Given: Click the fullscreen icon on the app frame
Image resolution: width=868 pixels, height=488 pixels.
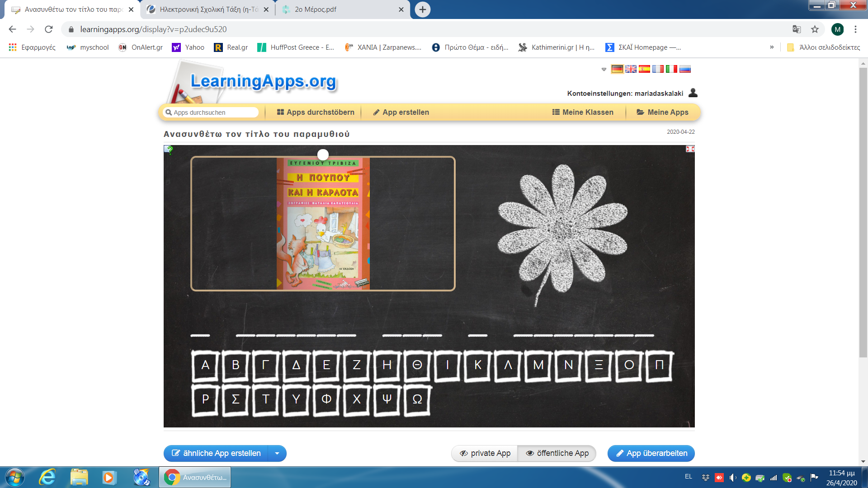Looking at the screenshot, I should pos(690,149).
